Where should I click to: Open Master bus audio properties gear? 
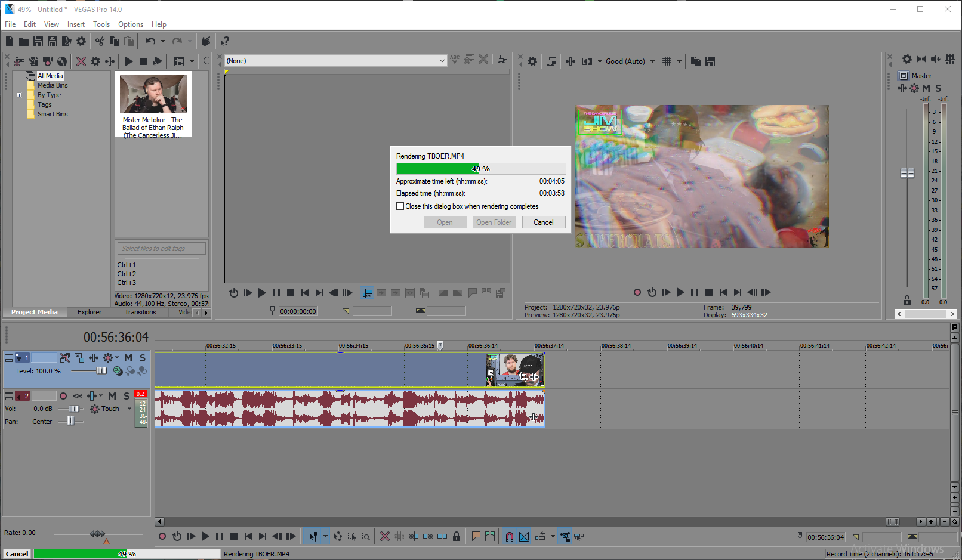907,59
